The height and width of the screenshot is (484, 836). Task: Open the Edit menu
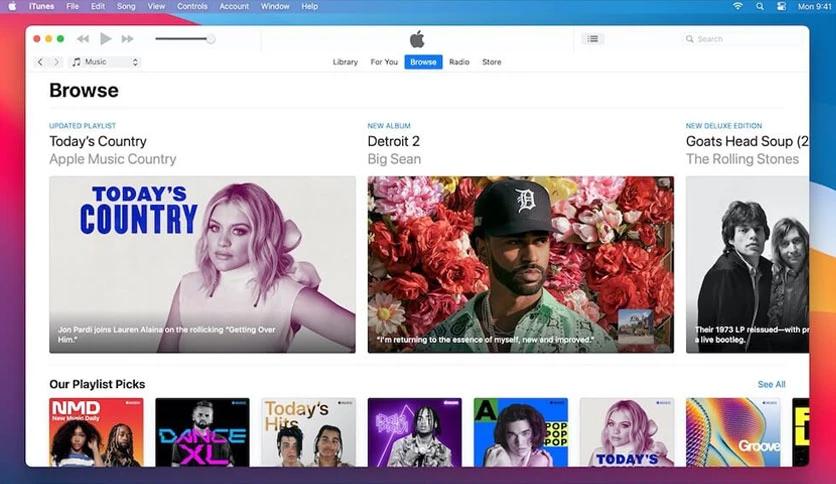click(98, 6)
